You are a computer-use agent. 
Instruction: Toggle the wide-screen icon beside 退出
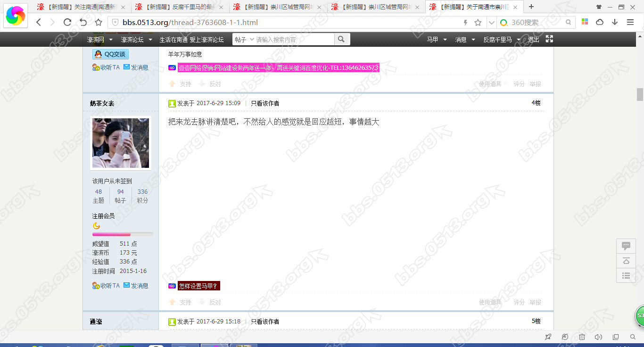(549, 39)
